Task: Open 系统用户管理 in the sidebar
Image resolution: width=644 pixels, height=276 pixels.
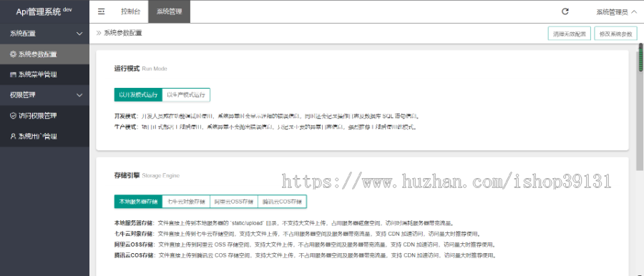Action: [45, 137]
